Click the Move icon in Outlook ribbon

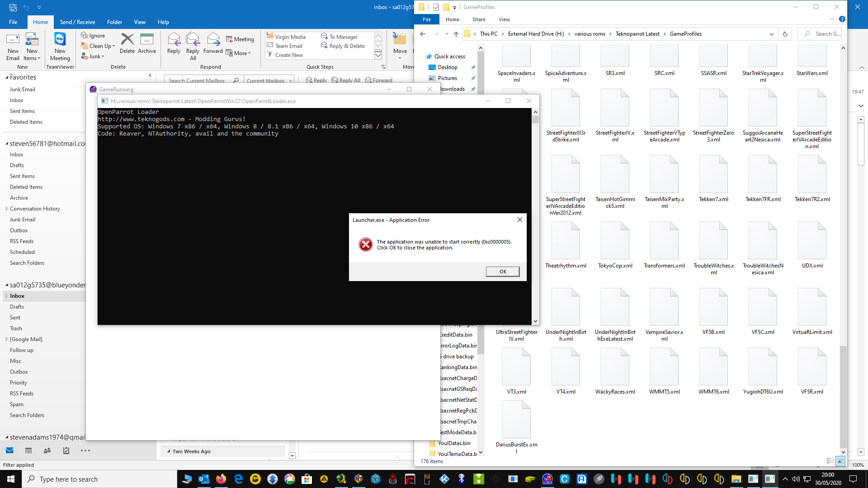[x=400, y=46]
